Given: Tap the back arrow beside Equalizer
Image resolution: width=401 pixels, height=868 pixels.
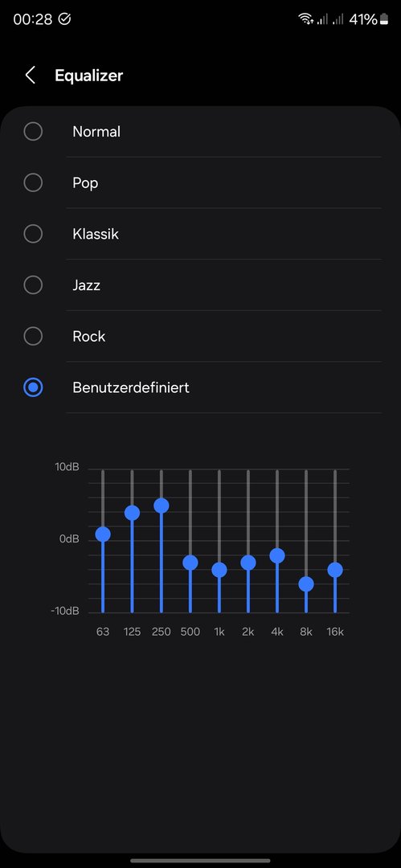Looking at the screenshot, I should (31, 76).
